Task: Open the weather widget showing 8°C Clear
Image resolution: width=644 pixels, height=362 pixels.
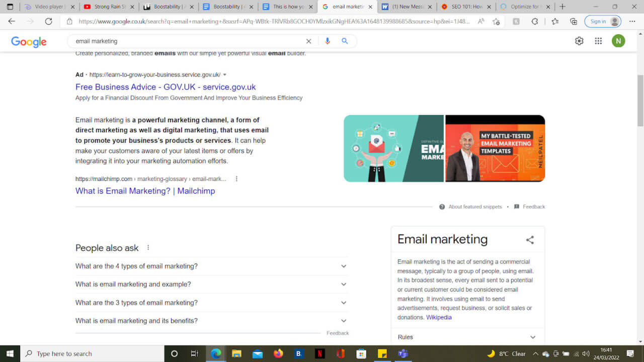Action: click(x=506, y=353)
